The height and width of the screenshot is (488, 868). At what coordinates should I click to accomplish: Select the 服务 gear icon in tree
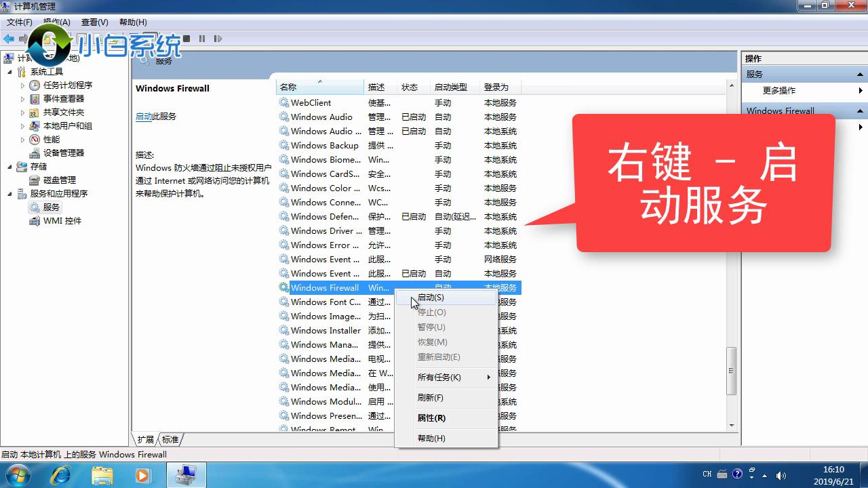pyautogui.click(x=35, y=207)
